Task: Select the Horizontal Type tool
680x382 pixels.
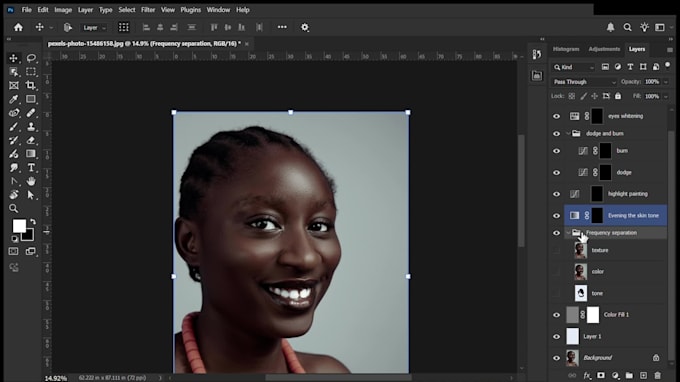Action: coord(31,168)
